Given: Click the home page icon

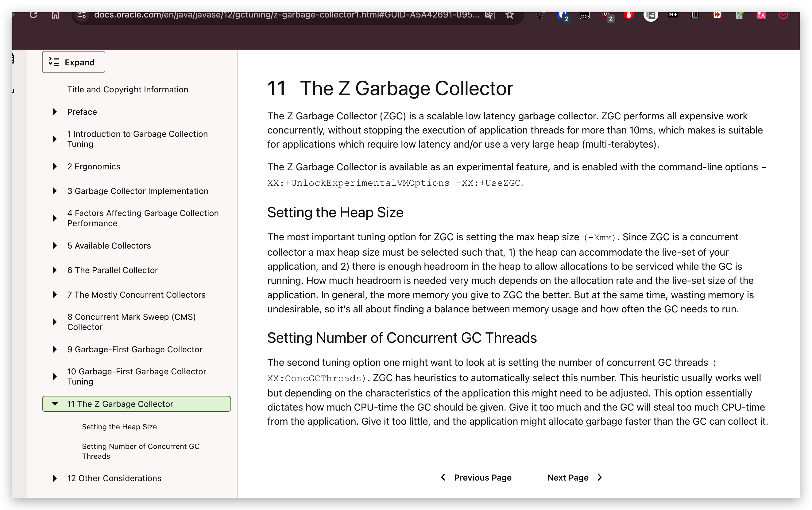Looking at the screenshot, I should (55, 15).
